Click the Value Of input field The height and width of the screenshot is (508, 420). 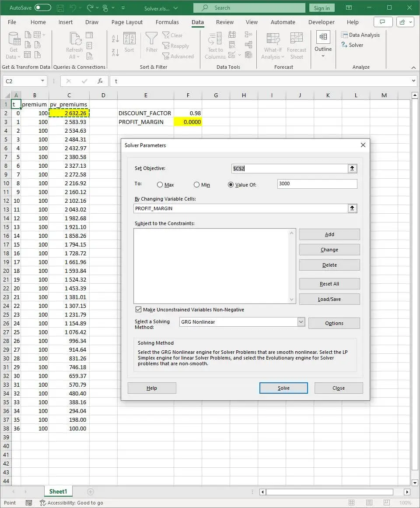pos(317,183)
